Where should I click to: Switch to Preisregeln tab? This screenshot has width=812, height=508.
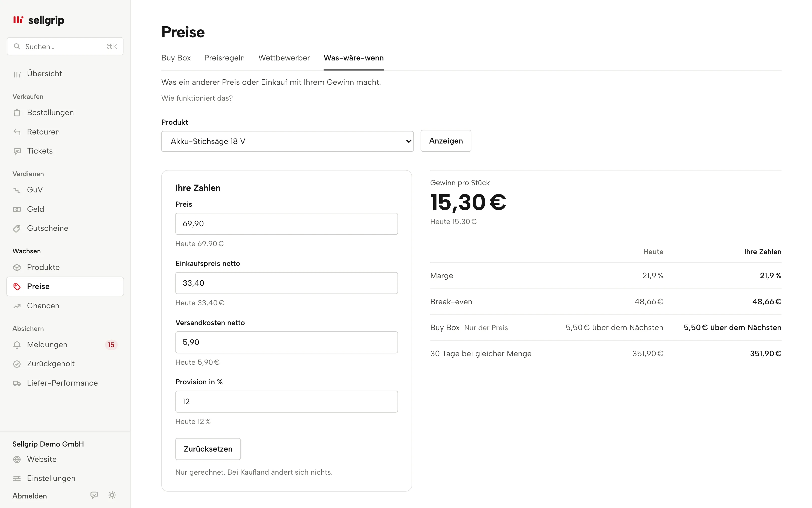[x=225, y=58]
